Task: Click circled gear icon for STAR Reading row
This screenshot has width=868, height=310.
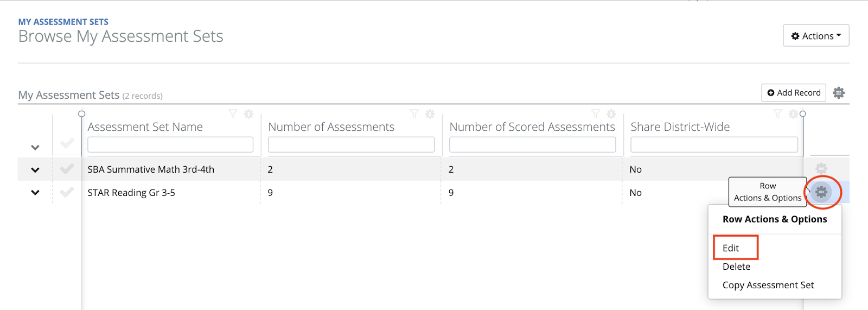Action: [x=821, y=192]
